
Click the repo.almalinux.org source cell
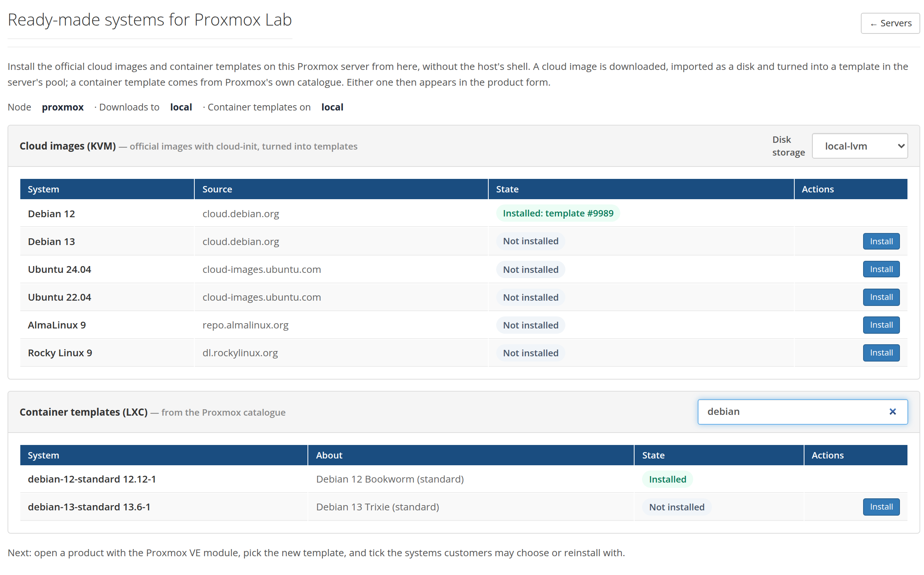pos(245,325)
